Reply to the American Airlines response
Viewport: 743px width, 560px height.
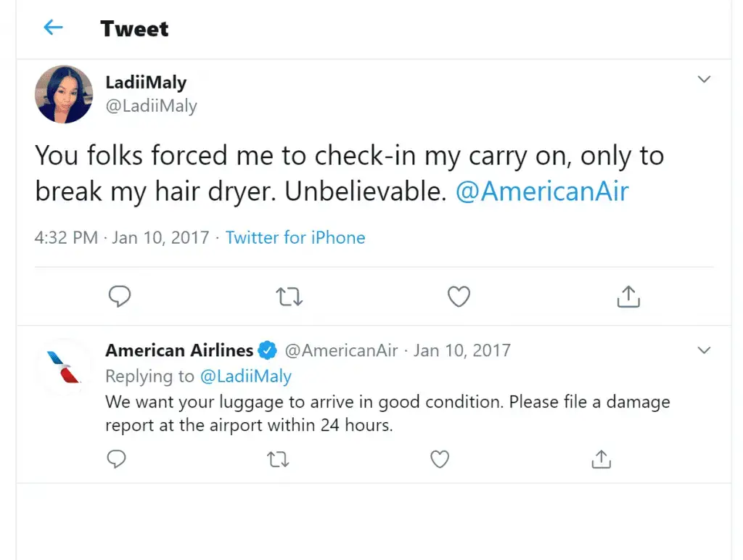coord(116,459)
